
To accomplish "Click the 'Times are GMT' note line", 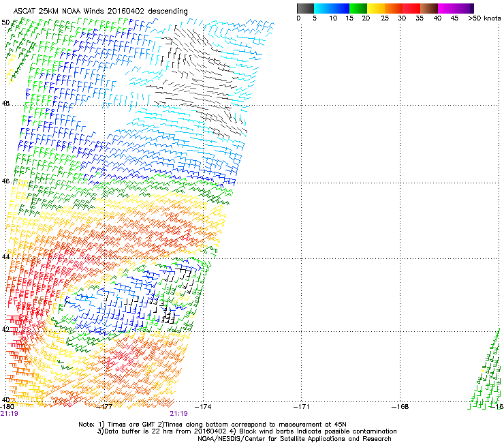I will [212, 425].
